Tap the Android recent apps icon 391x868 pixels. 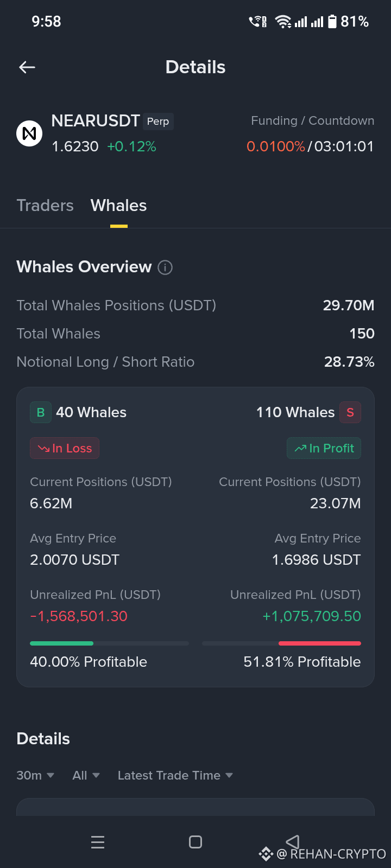click(x=98, y=842)
